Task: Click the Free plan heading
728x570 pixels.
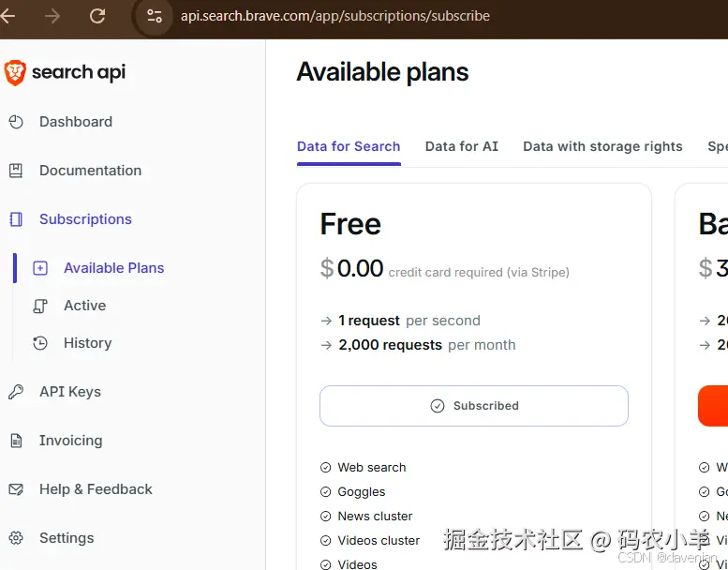Action: pyautogui.click(x=350, y=224)
